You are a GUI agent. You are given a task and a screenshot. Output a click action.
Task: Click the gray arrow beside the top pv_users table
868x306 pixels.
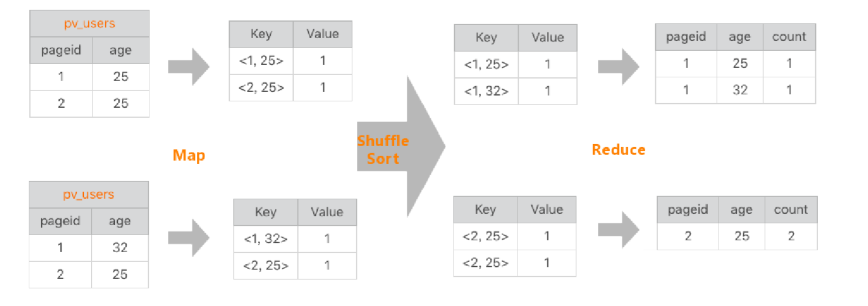click(x=189, y=67)
